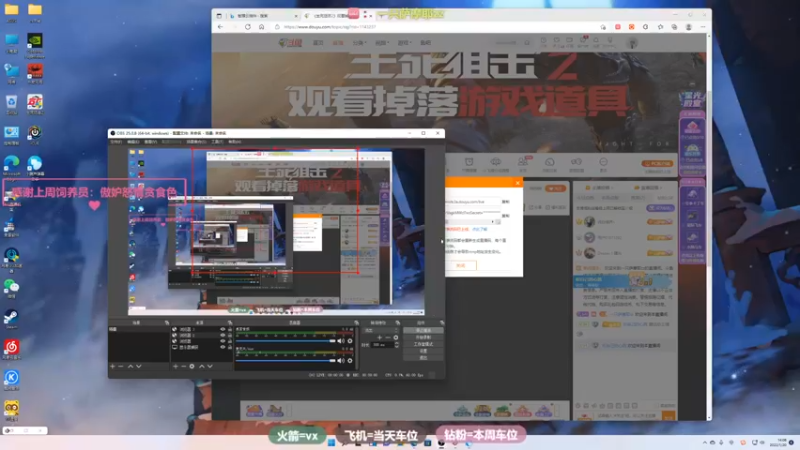Image resolution: width=800 pixels, height=450 pixels.
Task: Undock the OBS Scenes panel
Action: click(166, 322)
